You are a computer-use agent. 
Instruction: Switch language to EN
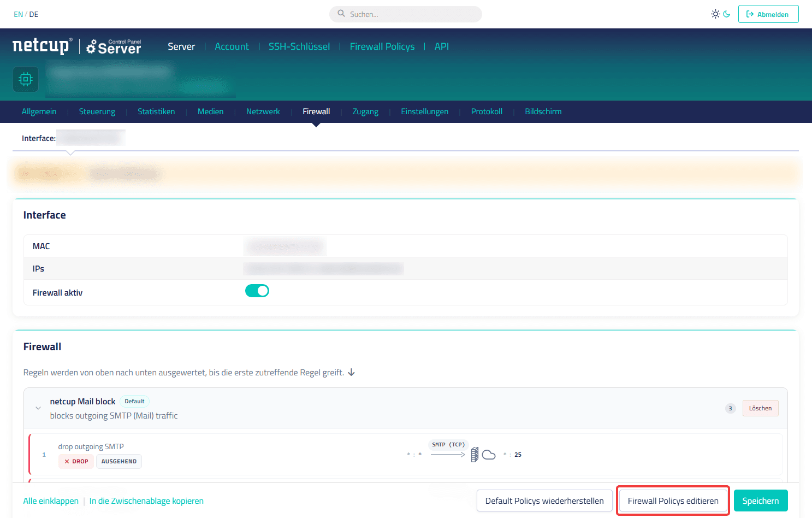(19, 15)
